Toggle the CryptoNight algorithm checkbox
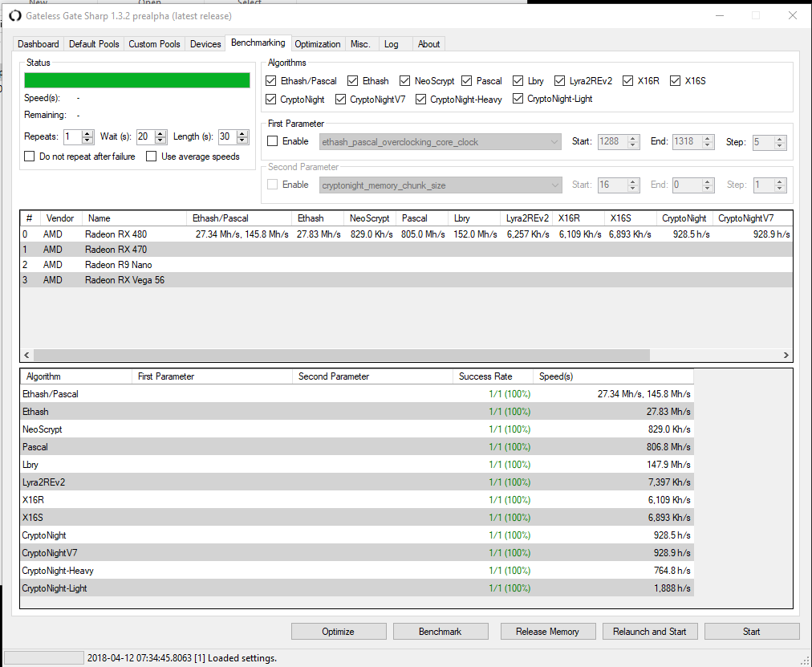This screenshot has width=812, height=667. (x=270, y=99)
